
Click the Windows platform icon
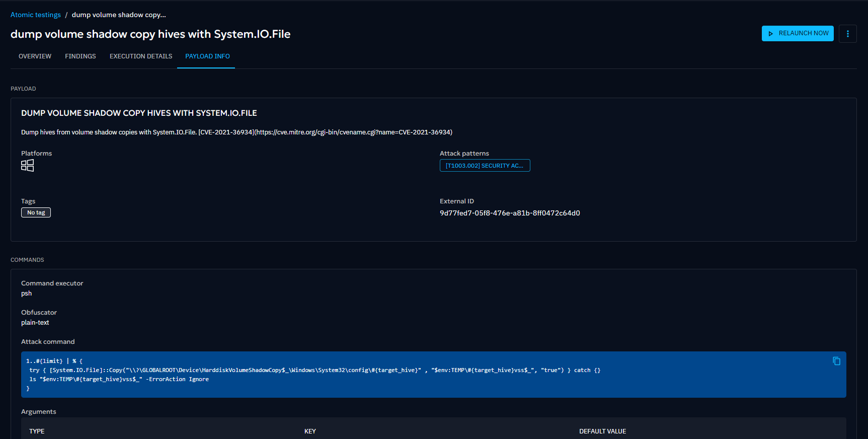[27, 166]
